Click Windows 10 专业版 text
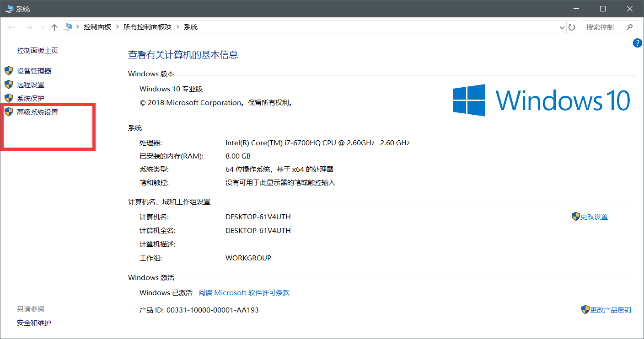 [x=171, y=89]
